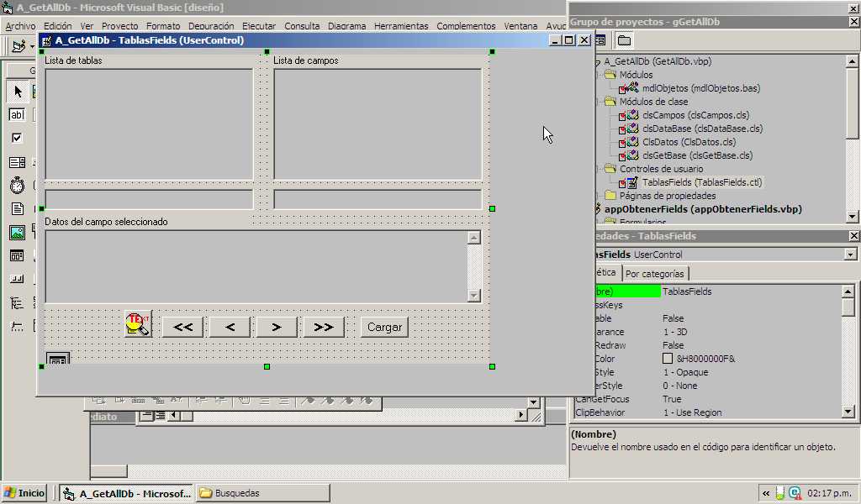Open Busquedas folder from the taskbar
The width and height of the screenshot is (861, 504).
(263, 492)
